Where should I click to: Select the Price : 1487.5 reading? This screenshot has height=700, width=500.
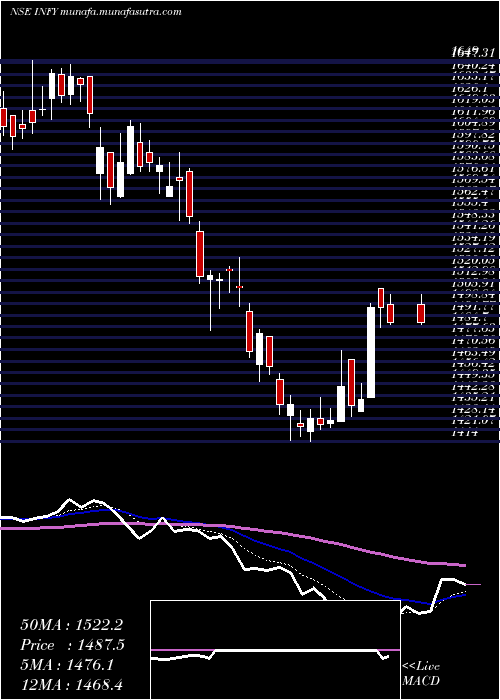(x=72, y=645)
